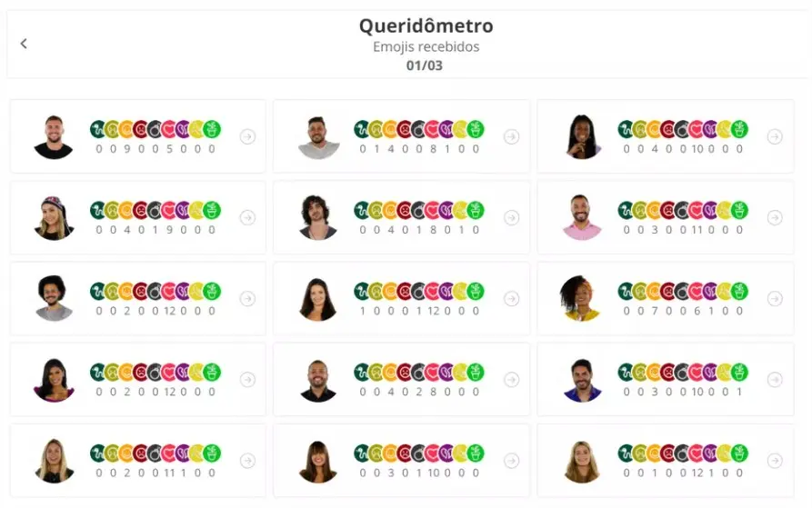Open details arrow for the woman with long braids
This screenshot has width=812, height=508.
coord(775,136)
